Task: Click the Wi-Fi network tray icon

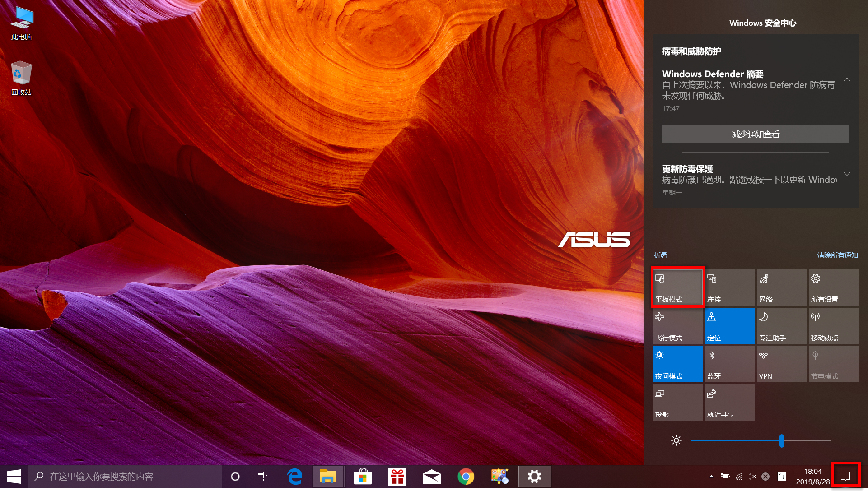Action: coord(739,477)
